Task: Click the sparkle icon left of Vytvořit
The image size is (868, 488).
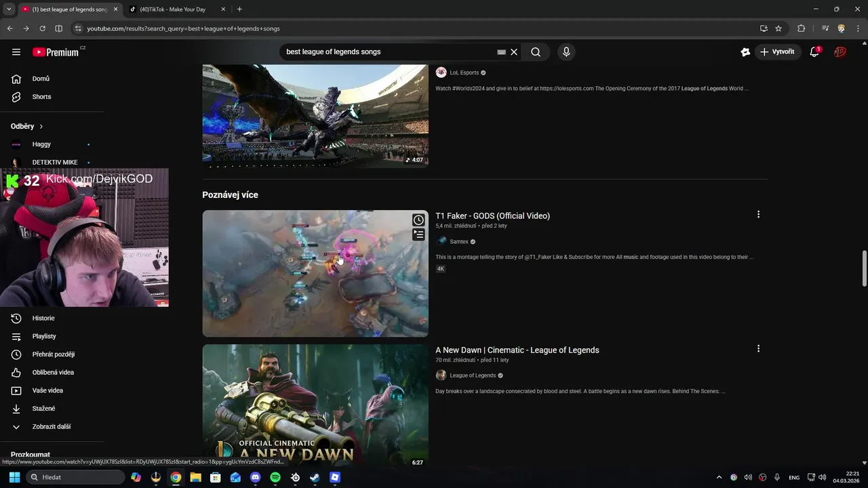Action: point(745,52)
